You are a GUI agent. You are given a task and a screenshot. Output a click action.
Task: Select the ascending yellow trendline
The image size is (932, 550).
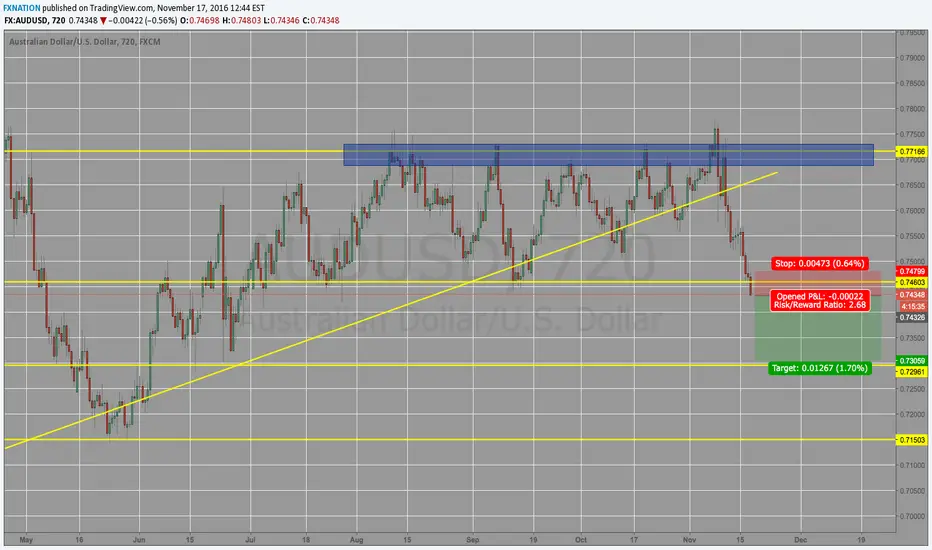point(391,309)
